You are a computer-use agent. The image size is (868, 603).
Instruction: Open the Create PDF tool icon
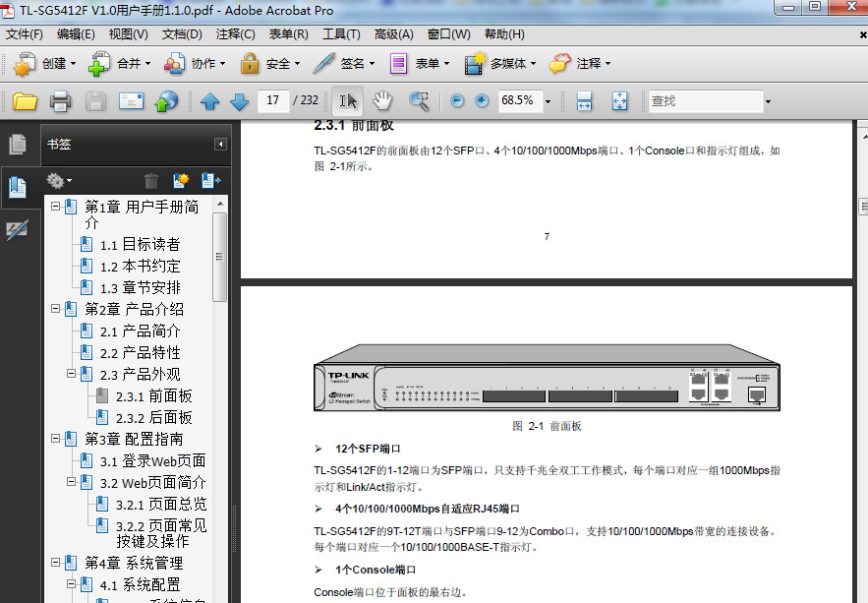click(x=25, y=64)
